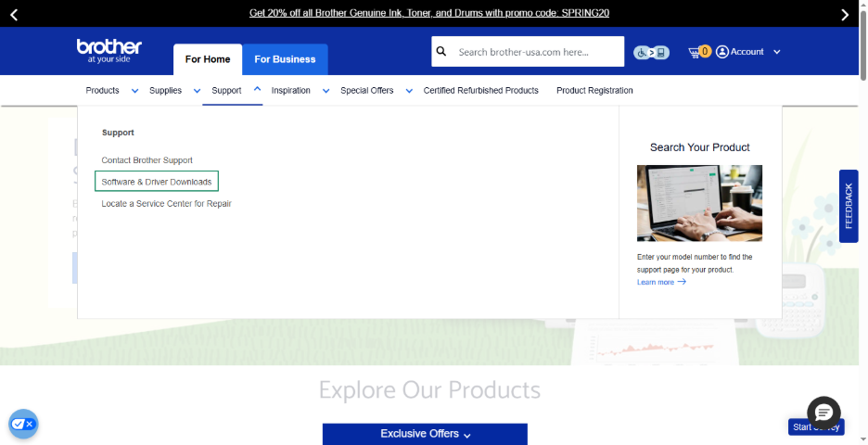868x445 pixels.
Task: Click the search magnifier icon
Action: [x=441, y=52]
